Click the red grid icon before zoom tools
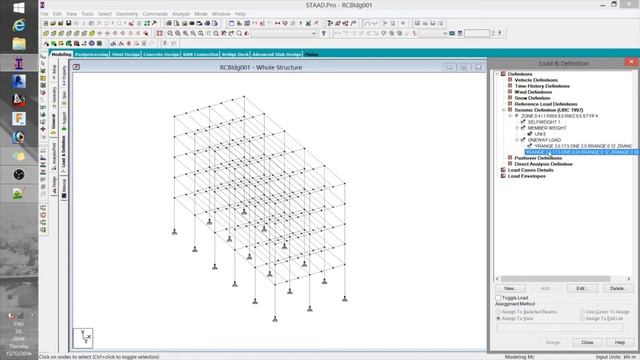The image size is (640, 360). click(160, 33)
